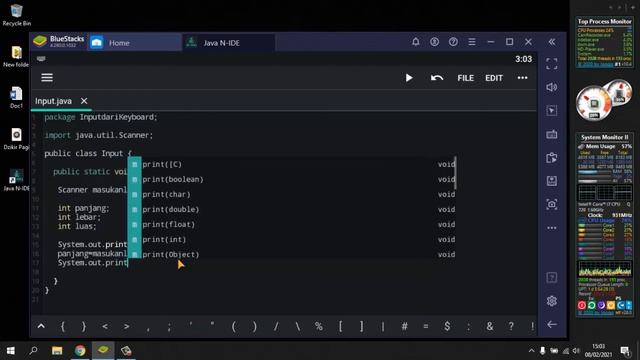
Task: Click the Top Process Monitor gadget
Action: point(604,42)
